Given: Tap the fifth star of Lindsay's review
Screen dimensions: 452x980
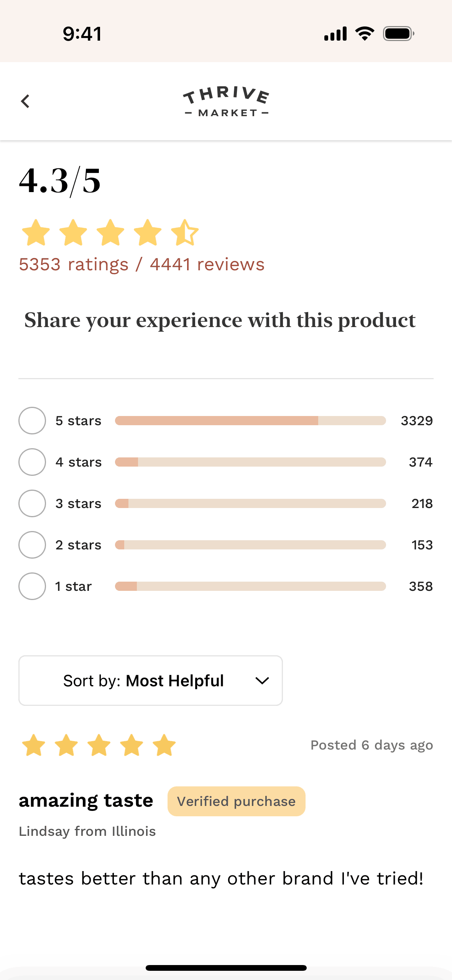Looking at the screenshot, I should 164,745.
